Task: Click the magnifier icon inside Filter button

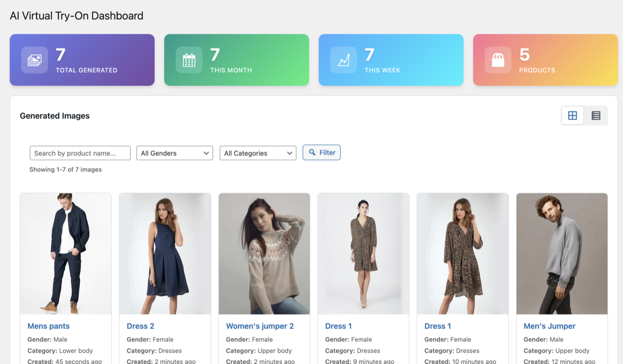Action: click(x=312, y=152)
